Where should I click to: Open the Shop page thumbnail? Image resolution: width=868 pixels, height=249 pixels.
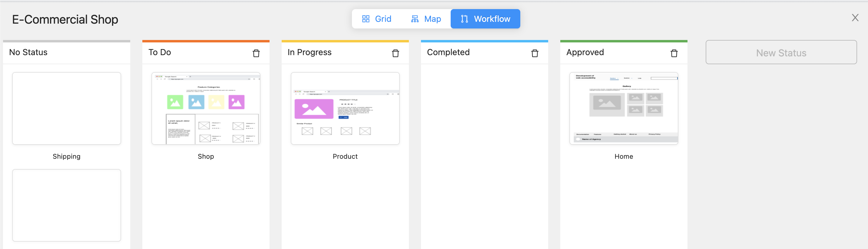point(206,108)
